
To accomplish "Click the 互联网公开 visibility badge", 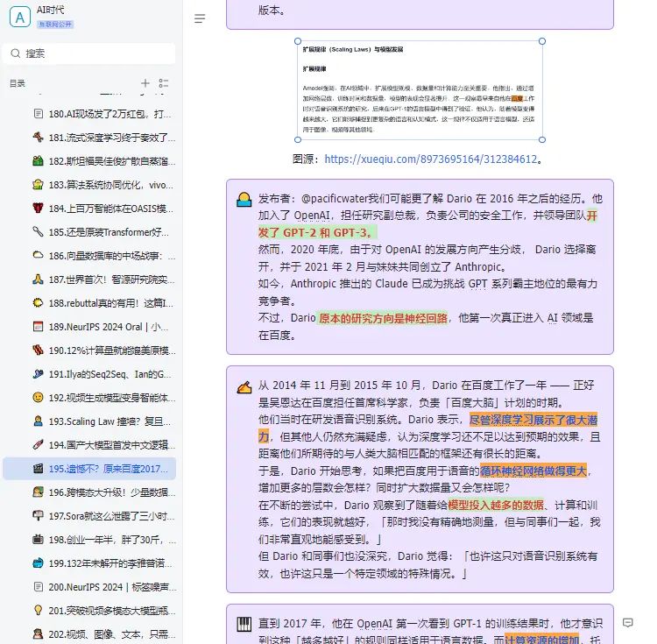I will (x=54, y=25).
